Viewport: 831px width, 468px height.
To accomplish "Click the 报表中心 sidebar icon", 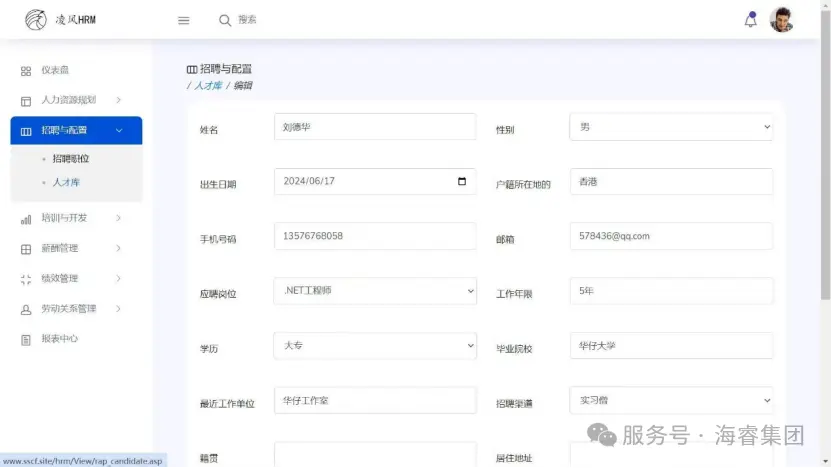I will click(26, 339).
